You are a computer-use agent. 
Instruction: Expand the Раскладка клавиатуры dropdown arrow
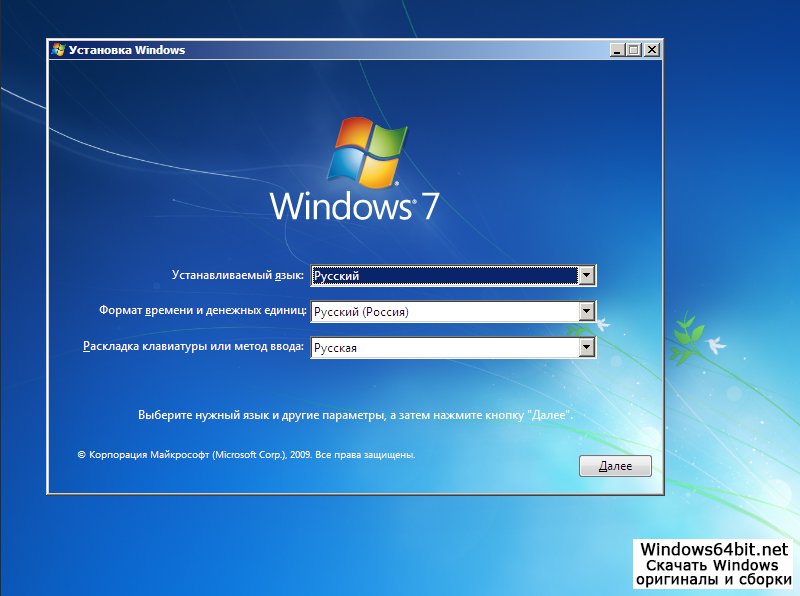[x=588, y=348]
